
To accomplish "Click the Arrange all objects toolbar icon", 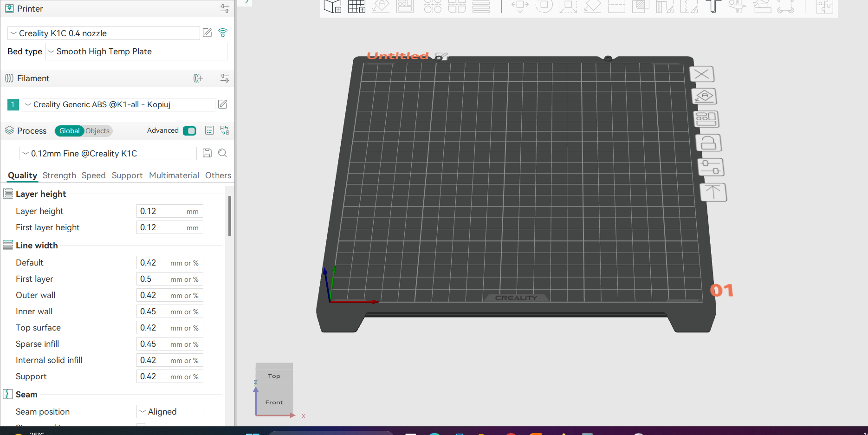I will click(405, 6).
